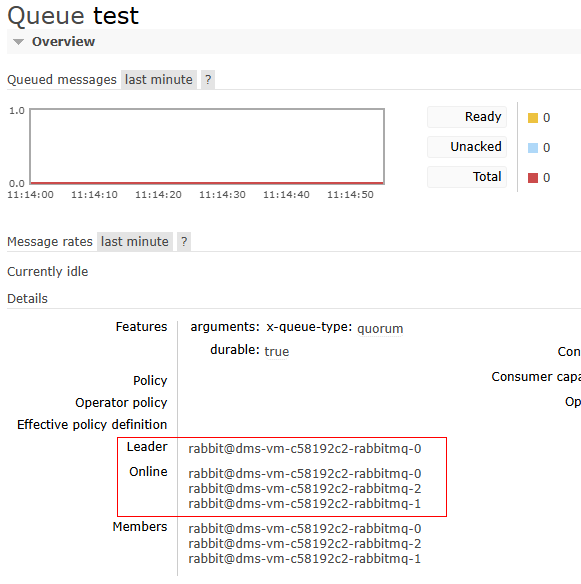Click the Details section heading
Viewport: 581px width, 584px height.
pyautogui.click(x=28, y=299)
